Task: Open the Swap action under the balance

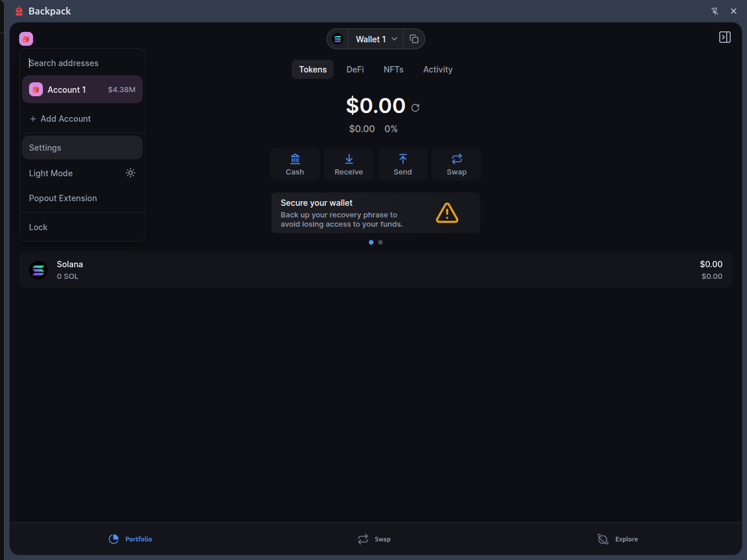Action: point(456,165)
